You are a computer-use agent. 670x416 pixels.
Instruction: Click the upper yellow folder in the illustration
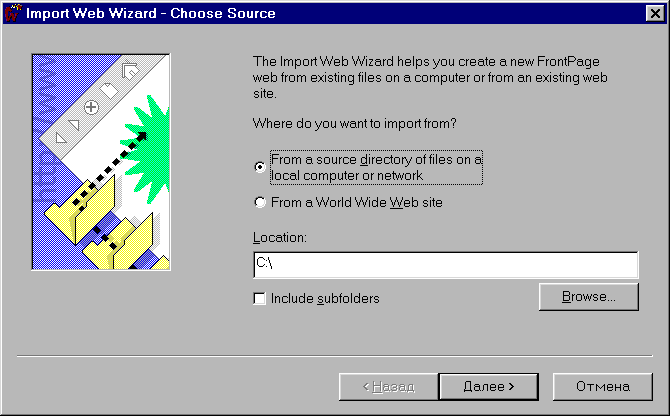[80, 207]
